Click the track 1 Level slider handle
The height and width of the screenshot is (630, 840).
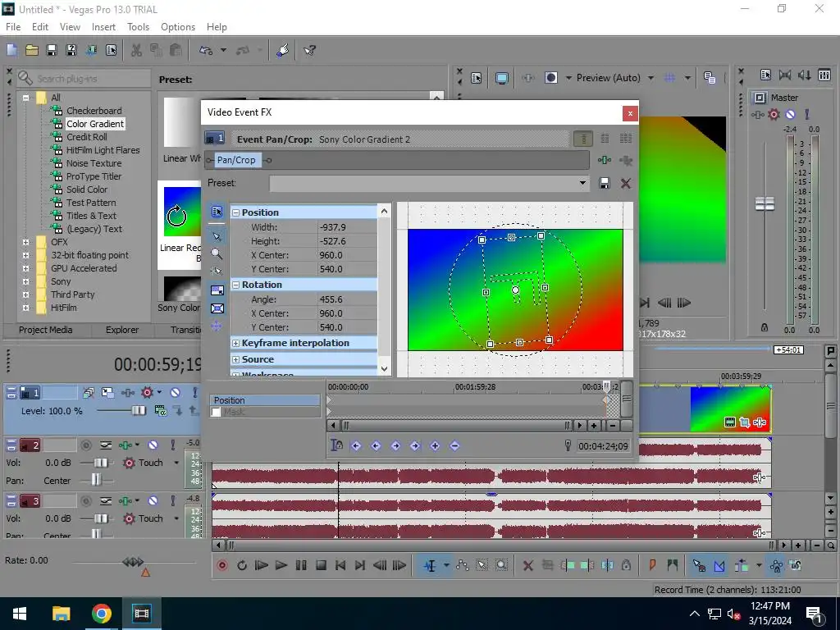[x=139, y=410]
